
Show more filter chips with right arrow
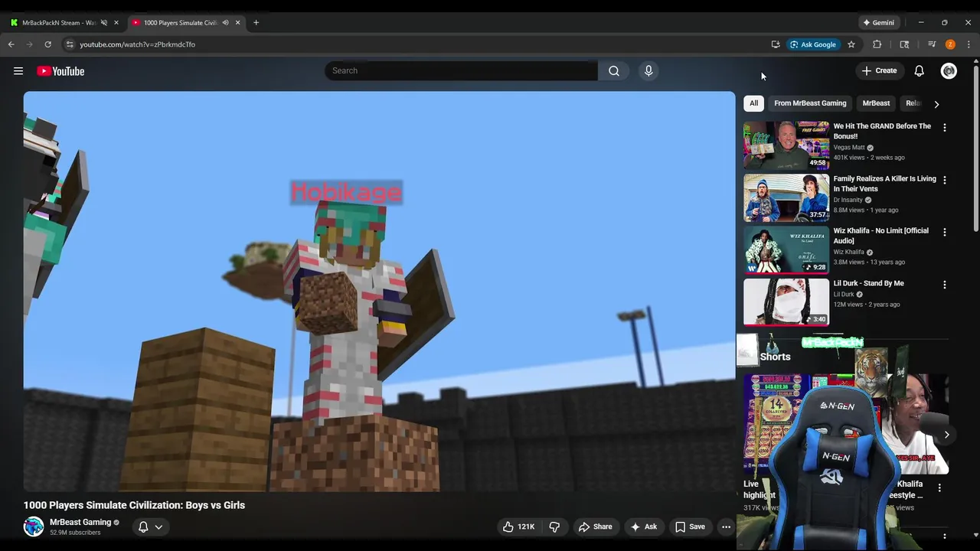tap(936, 104)
